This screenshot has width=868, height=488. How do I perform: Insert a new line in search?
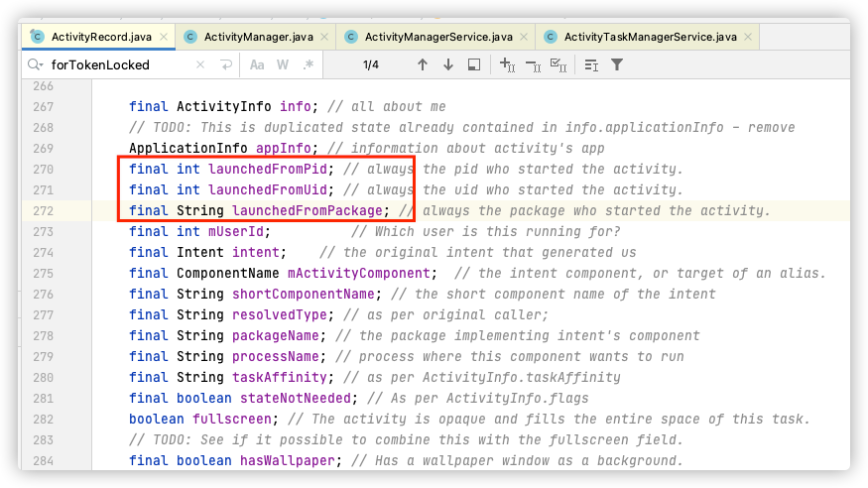coord(226,64)
